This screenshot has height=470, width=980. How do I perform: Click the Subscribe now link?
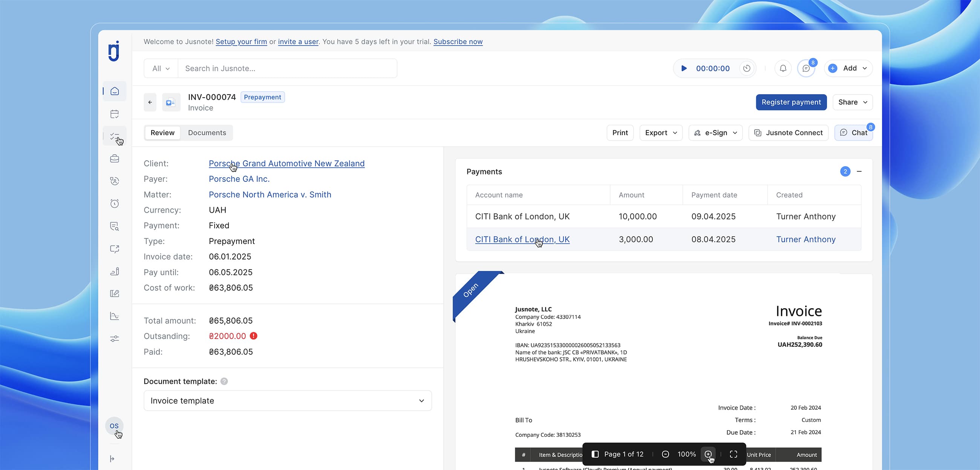pyautogui.click(x=458, y=41)
